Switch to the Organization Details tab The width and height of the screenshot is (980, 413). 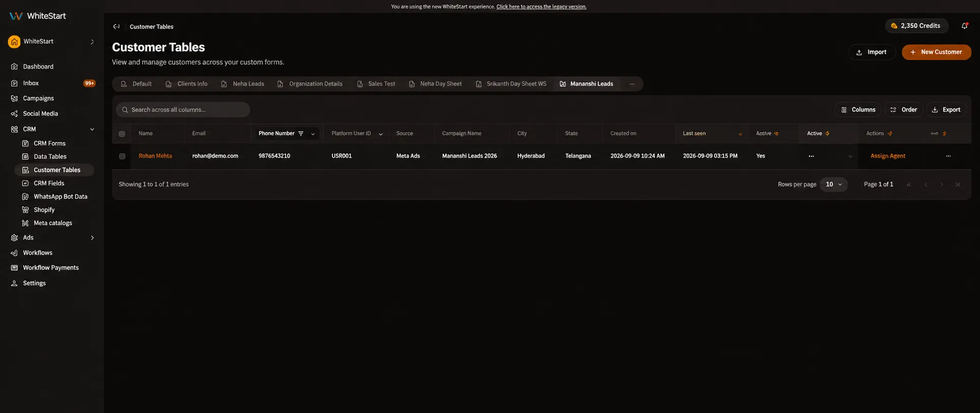point(310,84)
